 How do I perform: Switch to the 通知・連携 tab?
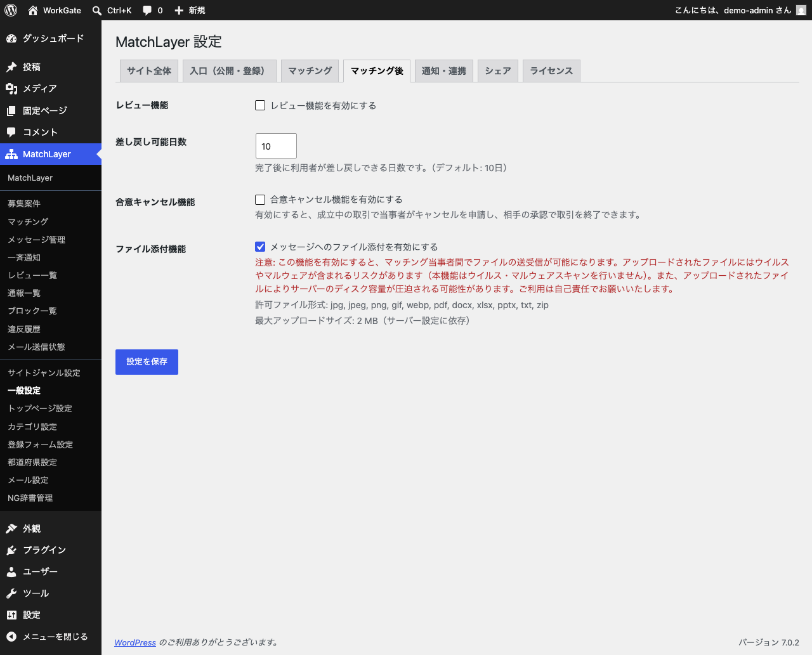pos(444,71)
